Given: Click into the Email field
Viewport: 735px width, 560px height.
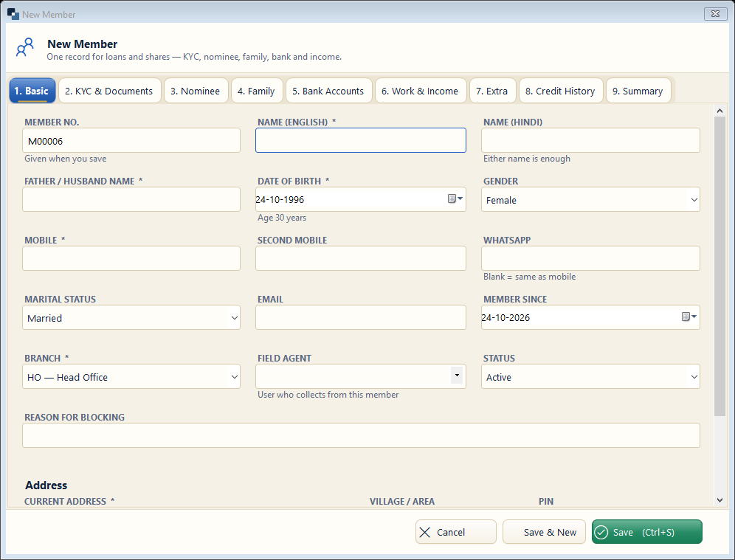Looking at the screenshot, I should click(360, 317).
